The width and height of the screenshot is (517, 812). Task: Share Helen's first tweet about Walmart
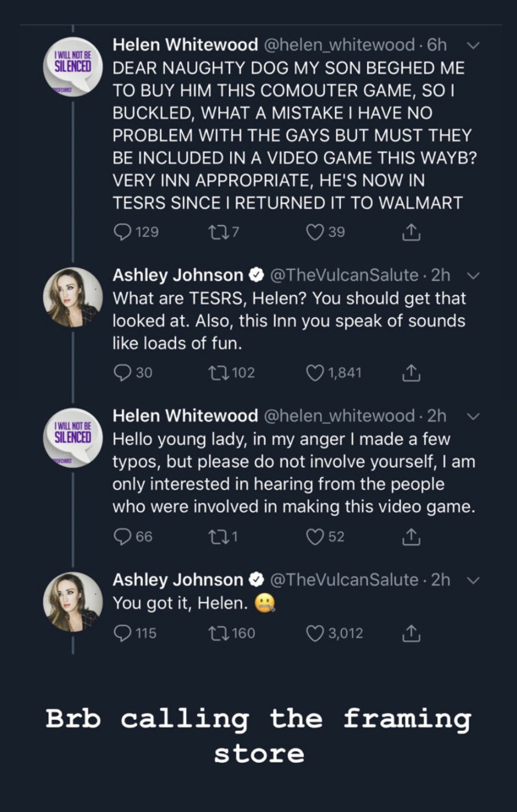[410, 233]
